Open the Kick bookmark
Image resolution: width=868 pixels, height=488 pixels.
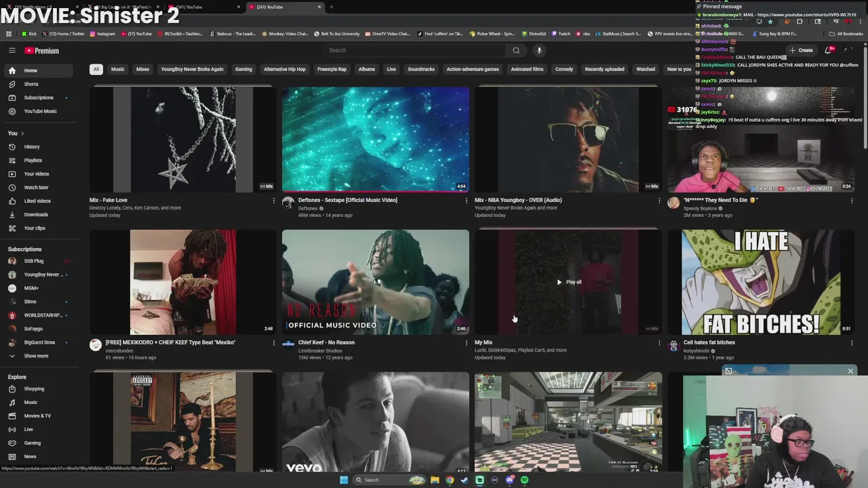(28, 33)
